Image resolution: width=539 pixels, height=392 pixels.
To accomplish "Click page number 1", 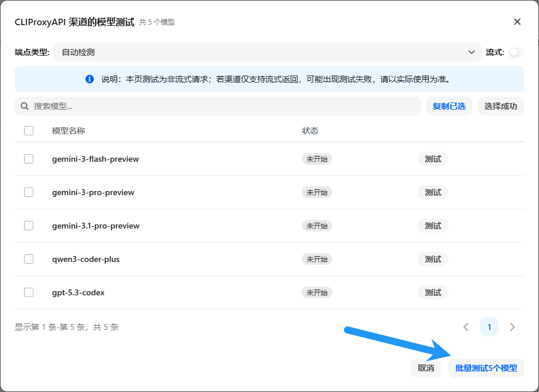I will pyautogui.click(x=489, y=327).
